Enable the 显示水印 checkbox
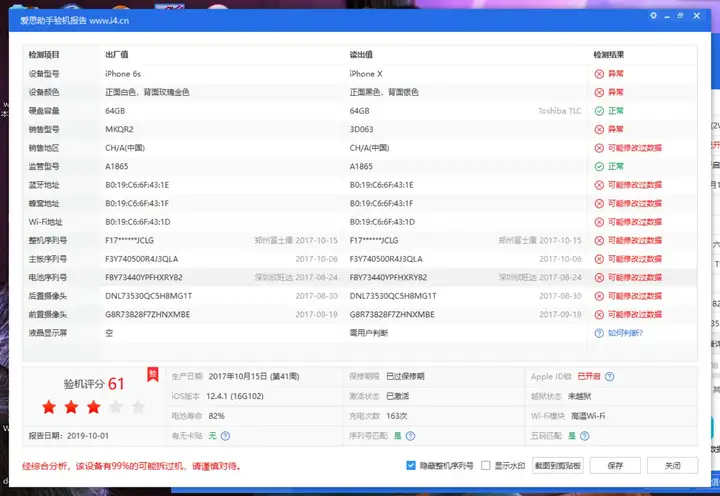The image size is (720, 496). coord(486,466)
